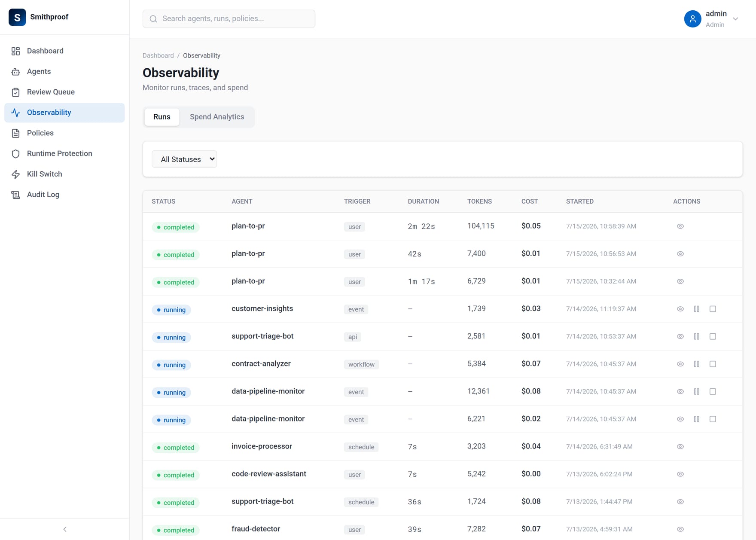Screen dimensions: 756x540
Task: Pause the contract-analyzer run
Action: click(697, 364)
